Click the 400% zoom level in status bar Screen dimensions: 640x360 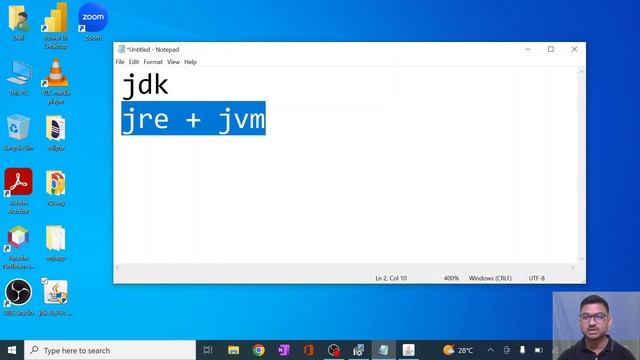coord(451,278)
